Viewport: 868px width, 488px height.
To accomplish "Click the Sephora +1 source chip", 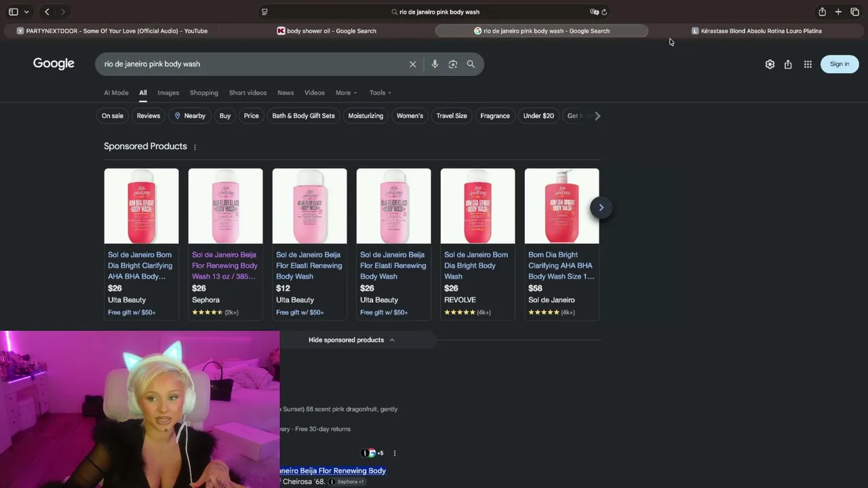I will tap(347, 482).
